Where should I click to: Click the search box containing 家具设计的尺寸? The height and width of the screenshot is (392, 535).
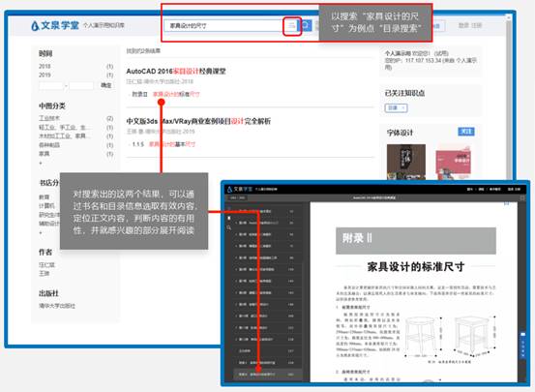[x=223, y=25]
